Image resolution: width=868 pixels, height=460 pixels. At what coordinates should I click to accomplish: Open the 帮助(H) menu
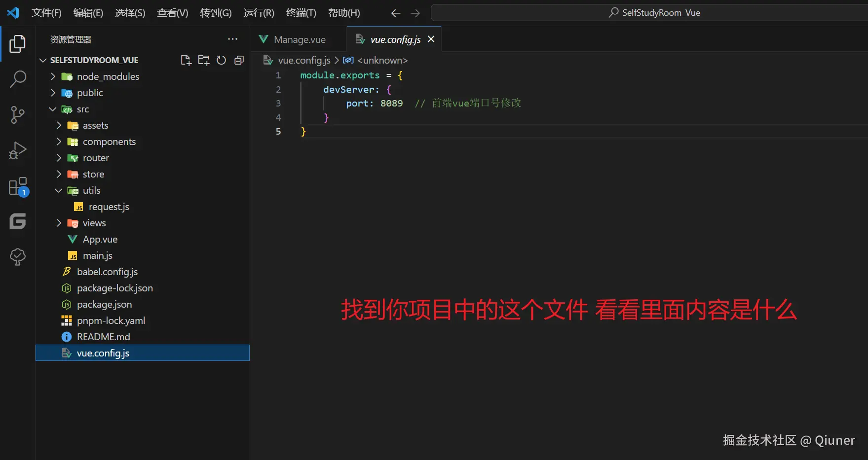pos(344,13)
